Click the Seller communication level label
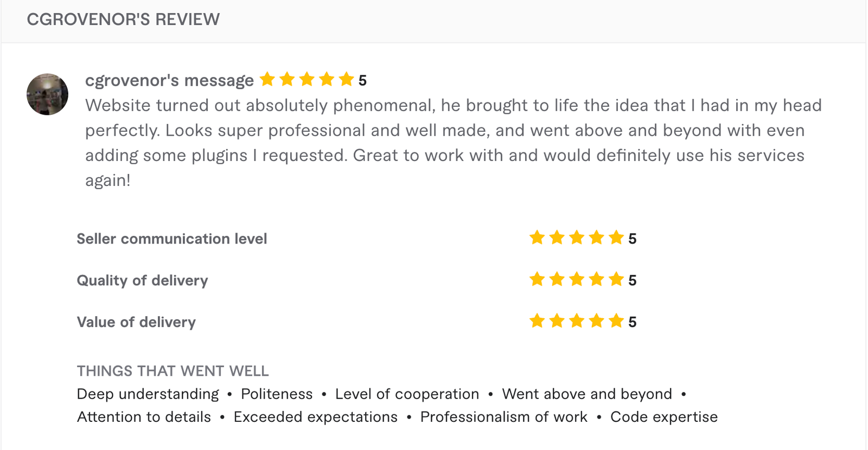This screenshot has width=868, height=450. [171, 239]
